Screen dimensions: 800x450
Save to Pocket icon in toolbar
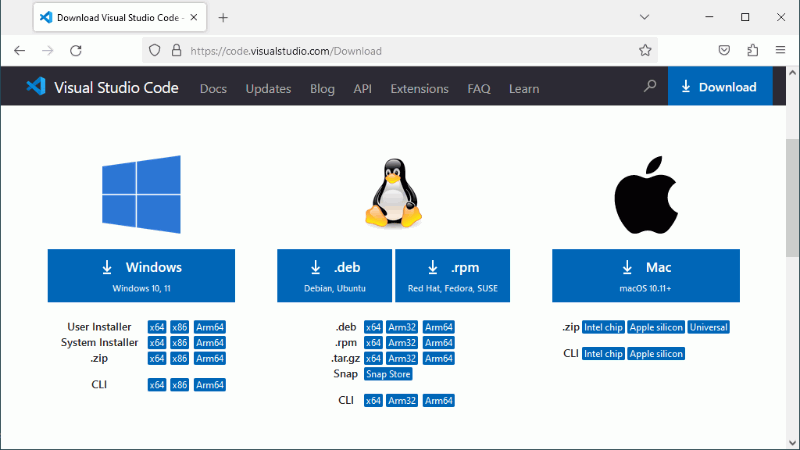coord(724,50)
